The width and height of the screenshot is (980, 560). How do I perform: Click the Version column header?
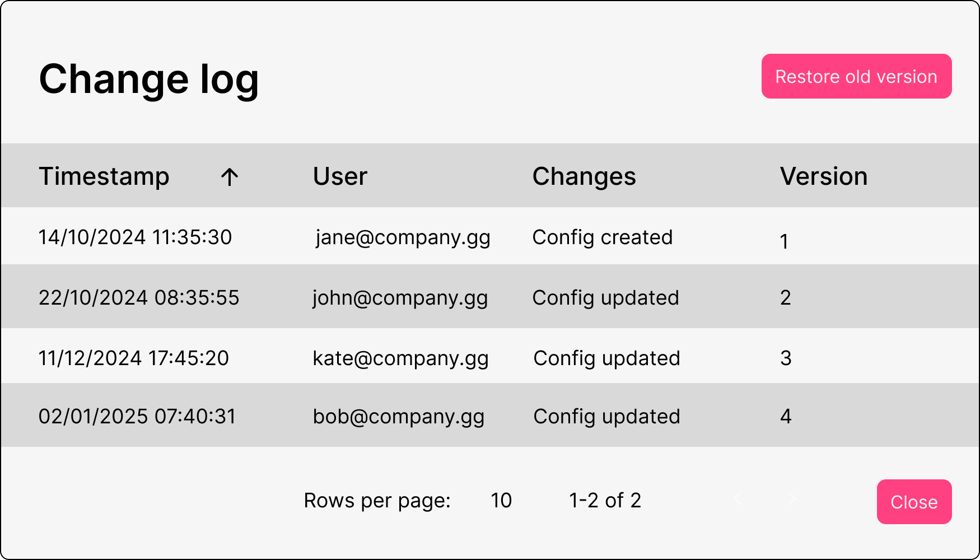tap(824, 176)
